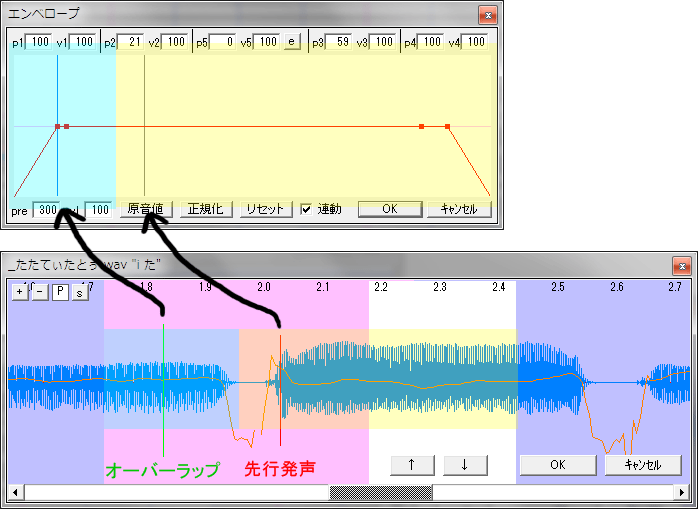Click the pre value input field

click(x=45, y=210)
